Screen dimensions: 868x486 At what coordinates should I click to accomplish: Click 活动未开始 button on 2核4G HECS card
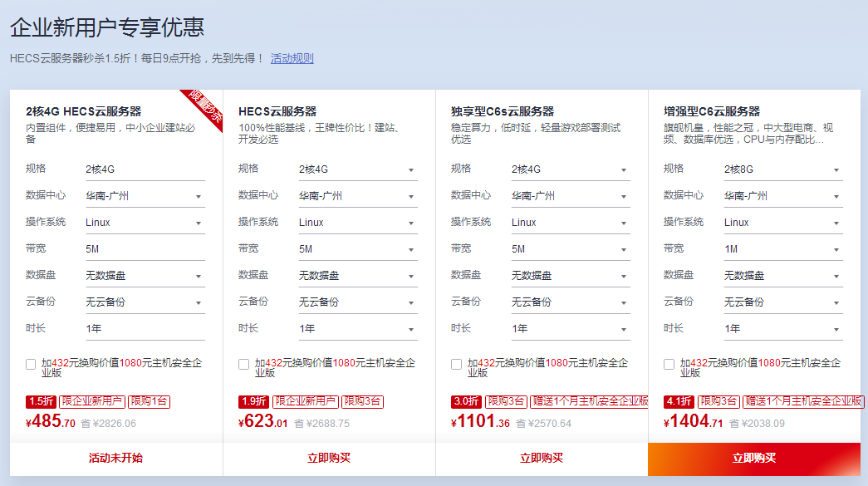click(116, 459)
